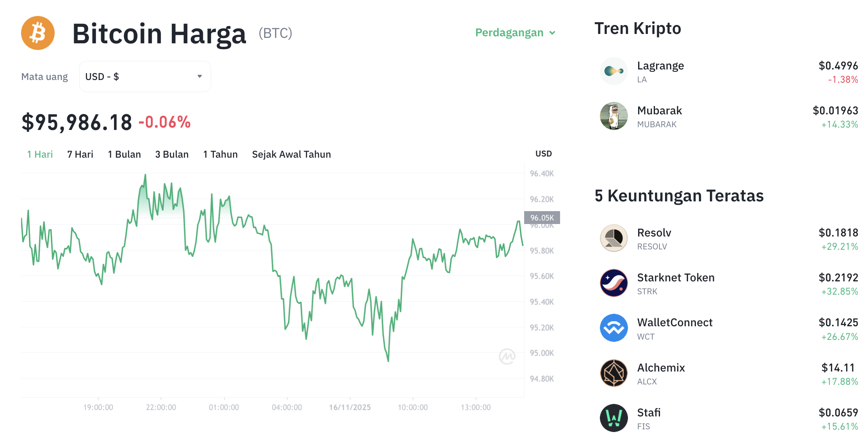The width and height of the screenshot is (868, 441).
Task: Open the Stafi FIS coin page
Action: click(649, 412)
